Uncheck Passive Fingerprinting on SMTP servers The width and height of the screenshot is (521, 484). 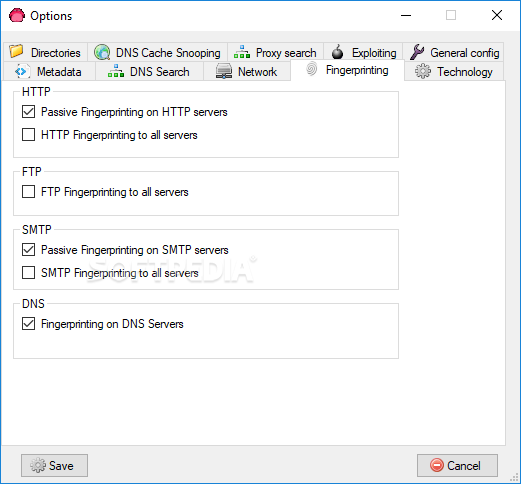[28, 250]
